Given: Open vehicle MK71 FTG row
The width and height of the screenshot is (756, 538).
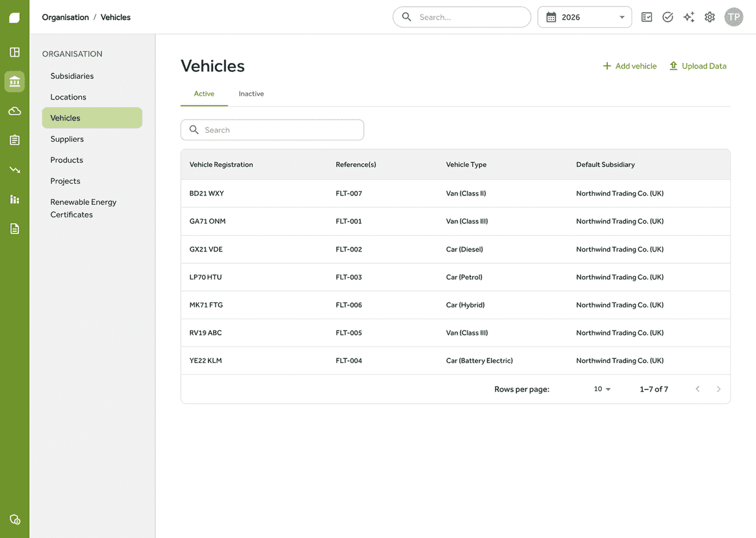Looking at the screenshot, I should 455,305.
